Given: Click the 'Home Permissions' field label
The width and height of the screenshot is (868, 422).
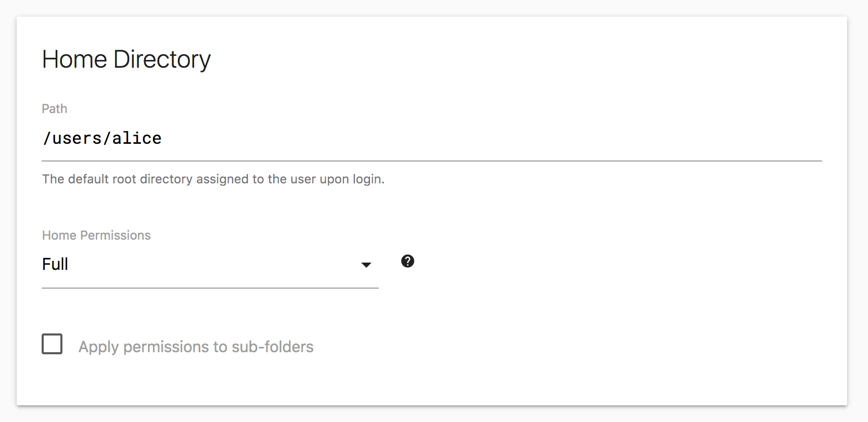Looking at the screenshot, I should (x=96, y=235).
